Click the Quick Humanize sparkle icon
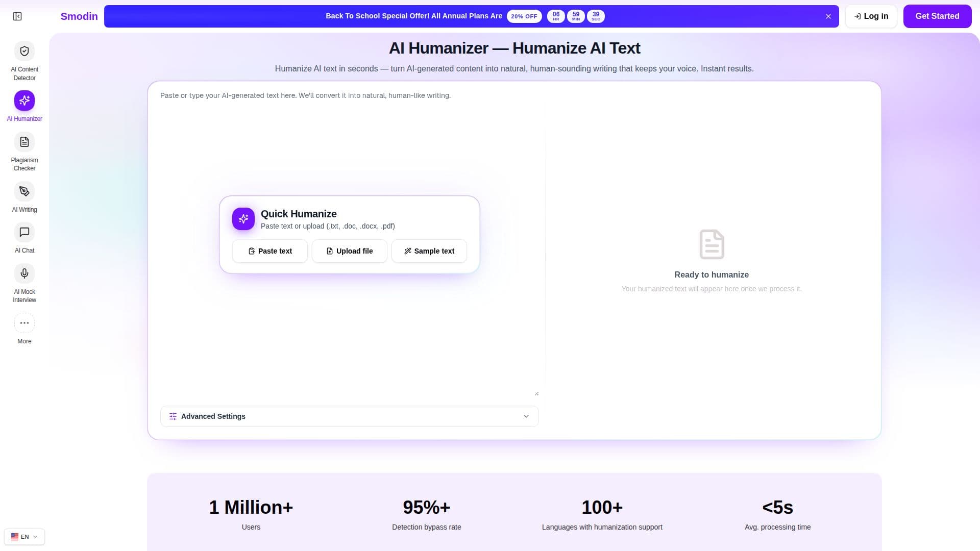980x551 pixels. [x=243, y=219]
